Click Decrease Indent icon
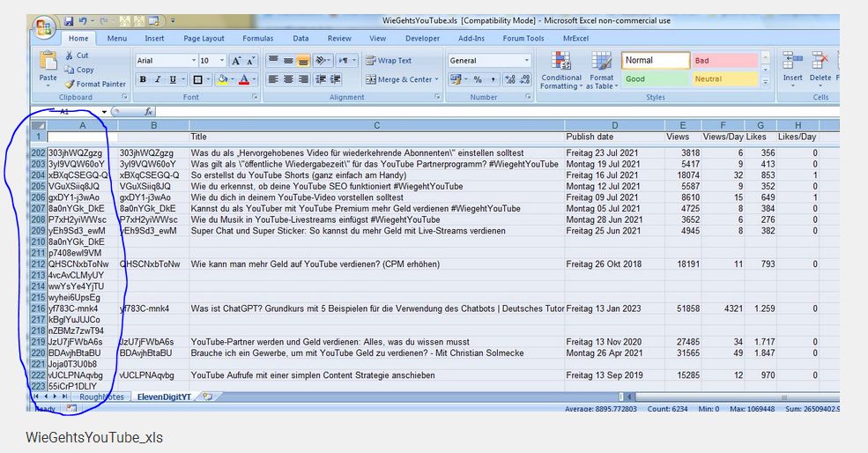 (321, 79)
